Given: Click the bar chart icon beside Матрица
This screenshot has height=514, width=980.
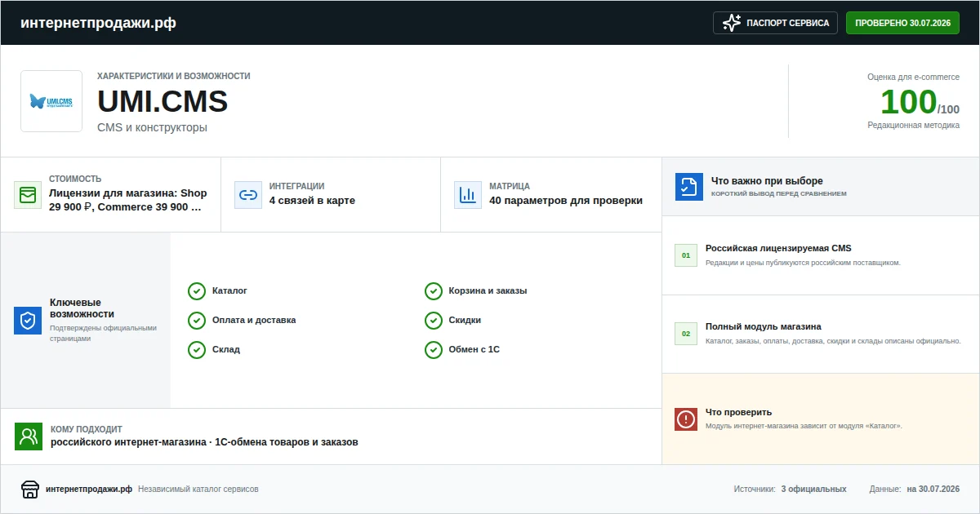Looking at the screenshot, I should 468,195.
